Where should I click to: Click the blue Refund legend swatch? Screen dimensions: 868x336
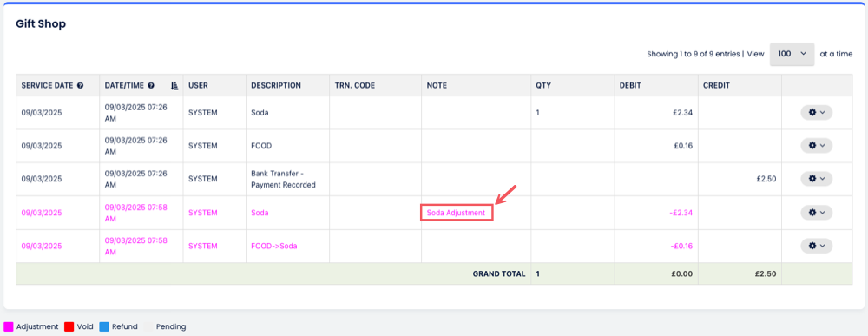(x=104, y=326)
